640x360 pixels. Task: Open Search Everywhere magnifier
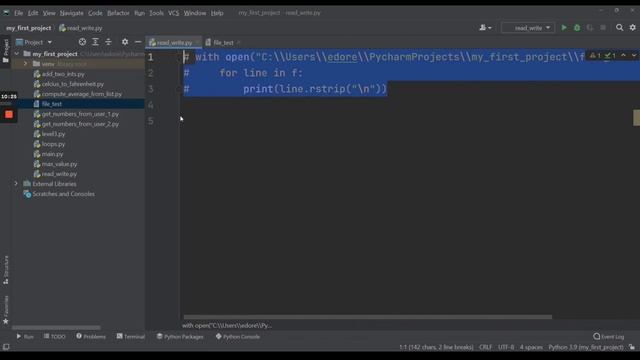point(620,27)
